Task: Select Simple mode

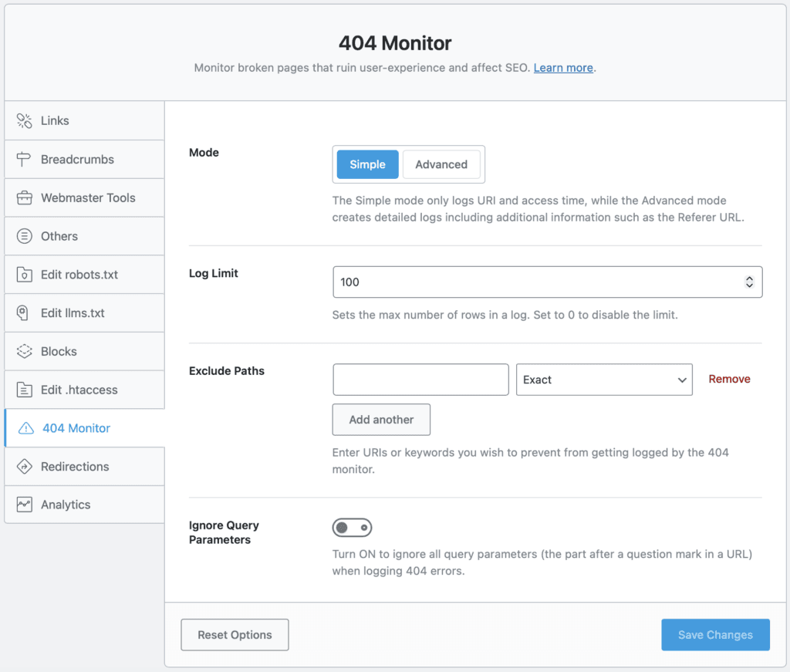Action: tap(367, 164)
